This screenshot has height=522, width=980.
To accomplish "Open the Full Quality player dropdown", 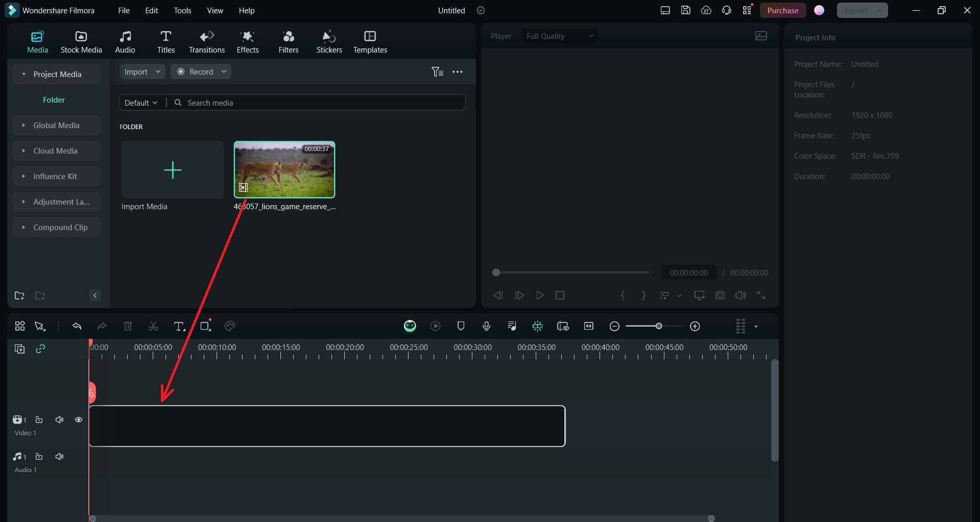I will coord(560,36).
